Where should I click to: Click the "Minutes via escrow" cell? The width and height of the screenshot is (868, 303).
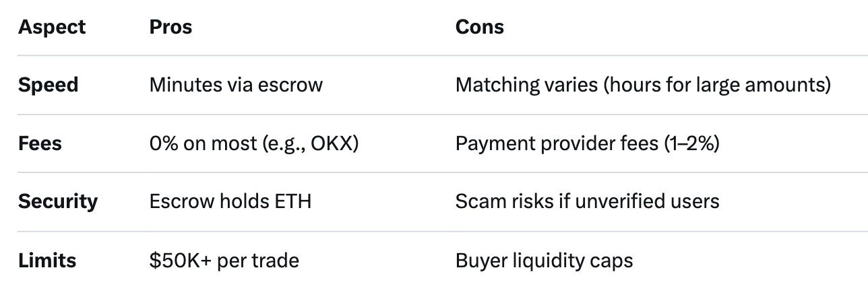click(x=236, y=85)
